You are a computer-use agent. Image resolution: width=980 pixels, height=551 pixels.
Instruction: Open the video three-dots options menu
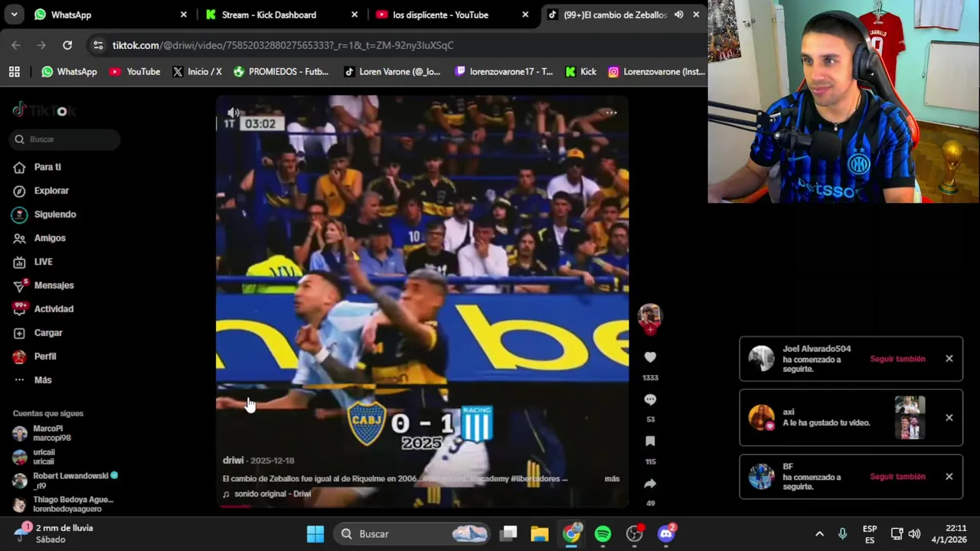click(x=610, y=112)
